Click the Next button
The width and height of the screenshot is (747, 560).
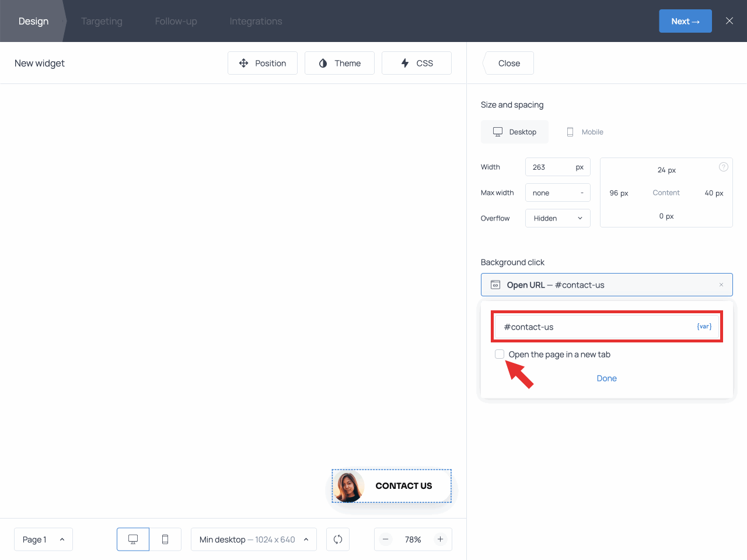(x=685, y=21)
